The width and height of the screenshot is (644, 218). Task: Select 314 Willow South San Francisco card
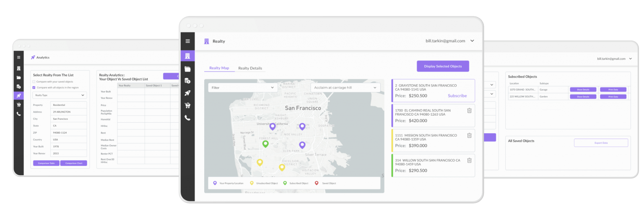tap(433, 165)
